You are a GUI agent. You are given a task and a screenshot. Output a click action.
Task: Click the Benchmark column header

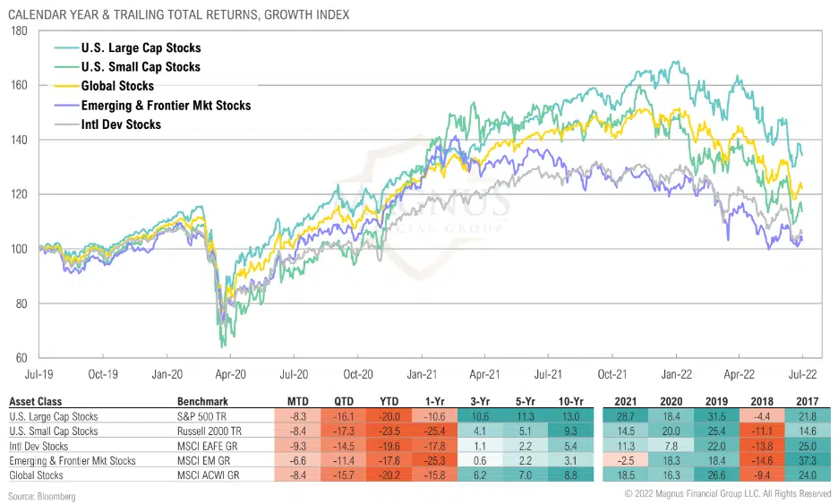[x=203, y=403]
